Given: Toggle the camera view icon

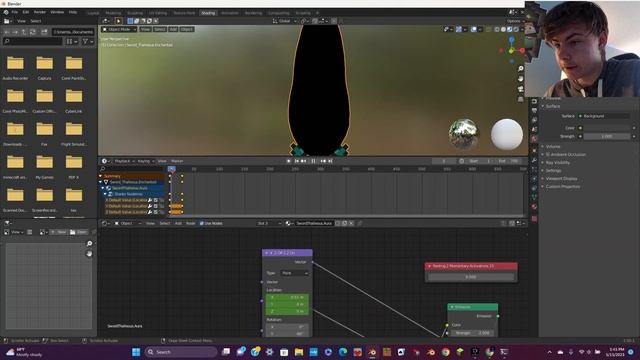Looking at the screenshot, I should [x=520, y=89].
